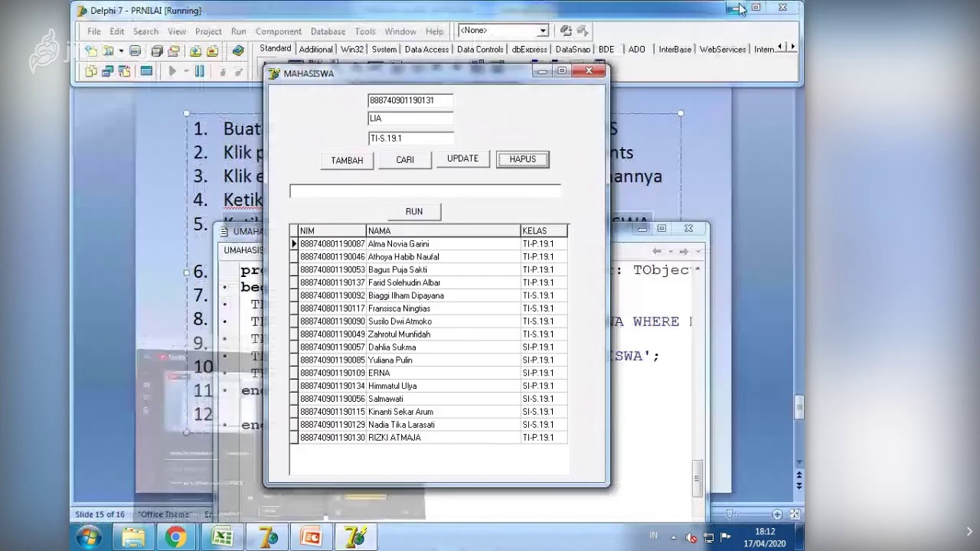This screenshot has width=980, height=551.
Task: Open Google Chrome from the taskbar
Action: point(175,537)
